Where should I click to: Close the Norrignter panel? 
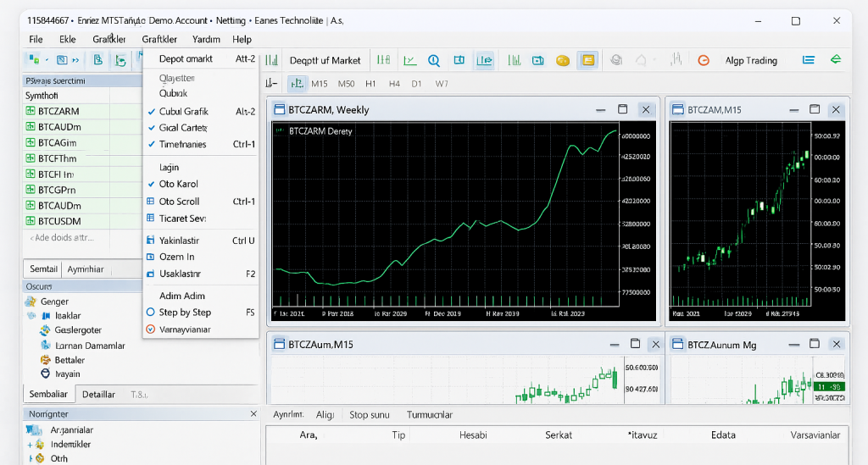[x=253, y=413]
